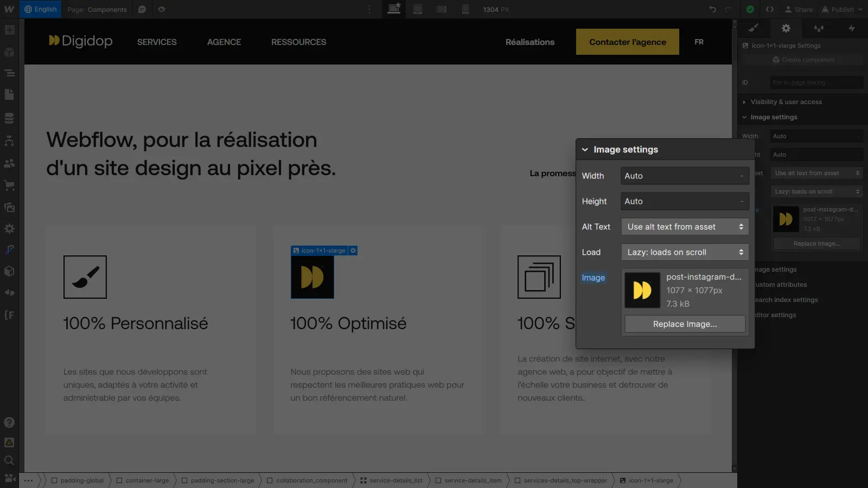
Task: Open the Publish dropdown
Action: (842, 9)
